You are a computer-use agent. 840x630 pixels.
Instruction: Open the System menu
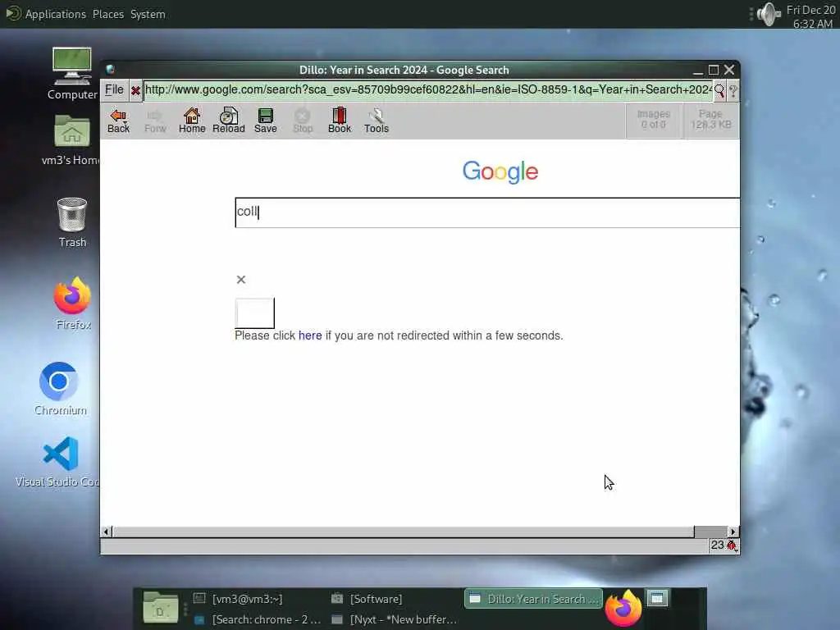coord(148,14)
